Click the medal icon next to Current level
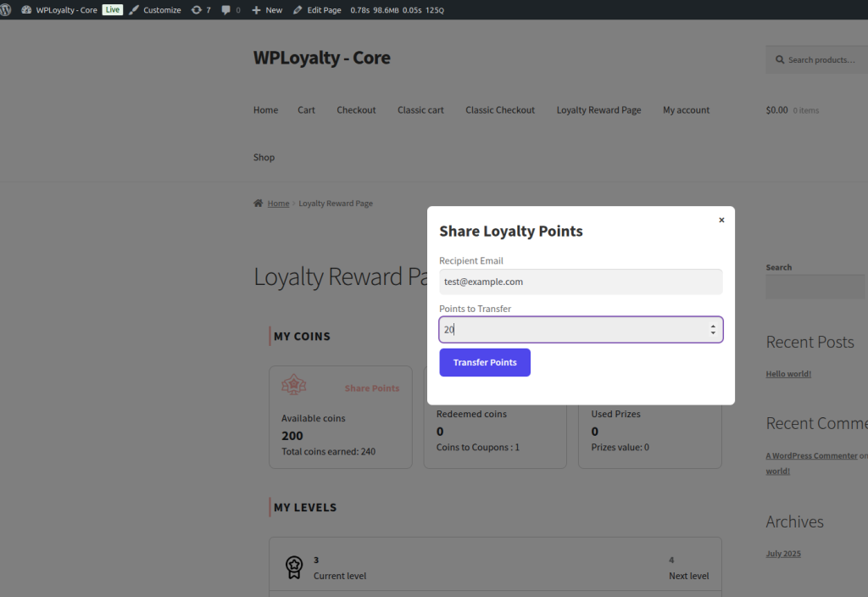Viewport: 868px width, 597px height. tap(294, 568)
